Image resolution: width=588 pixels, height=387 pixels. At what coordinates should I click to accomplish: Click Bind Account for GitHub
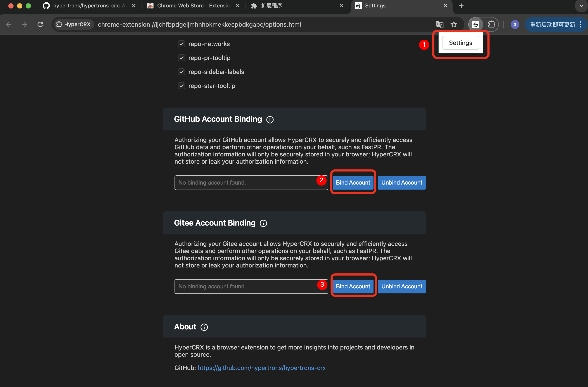(x=353, y=183)
